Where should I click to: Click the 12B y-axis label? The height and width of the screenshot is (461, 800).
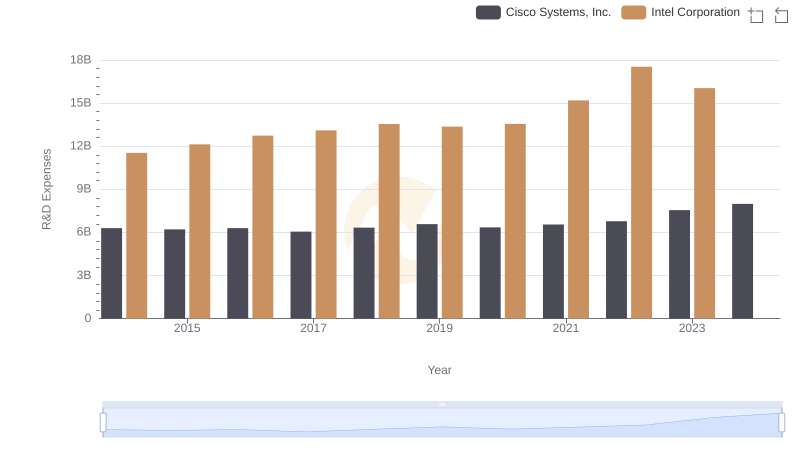(81, 146)
